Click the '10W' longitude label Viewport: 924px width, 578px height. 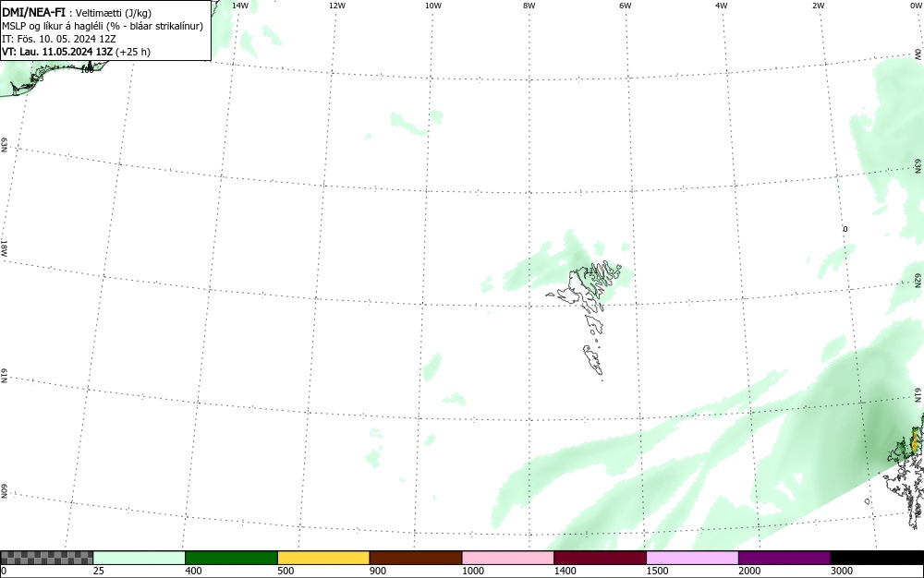tap(433, 6)
